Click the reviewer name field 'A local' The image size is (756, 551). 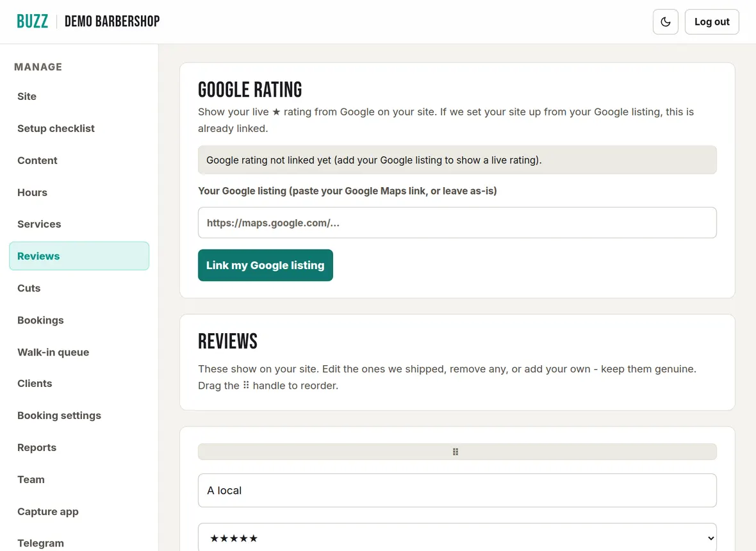[x=457, y=490]
